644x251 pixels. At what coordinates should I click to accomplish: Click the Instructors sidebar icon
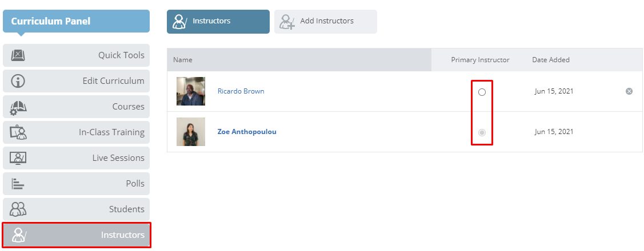[19, 235]
